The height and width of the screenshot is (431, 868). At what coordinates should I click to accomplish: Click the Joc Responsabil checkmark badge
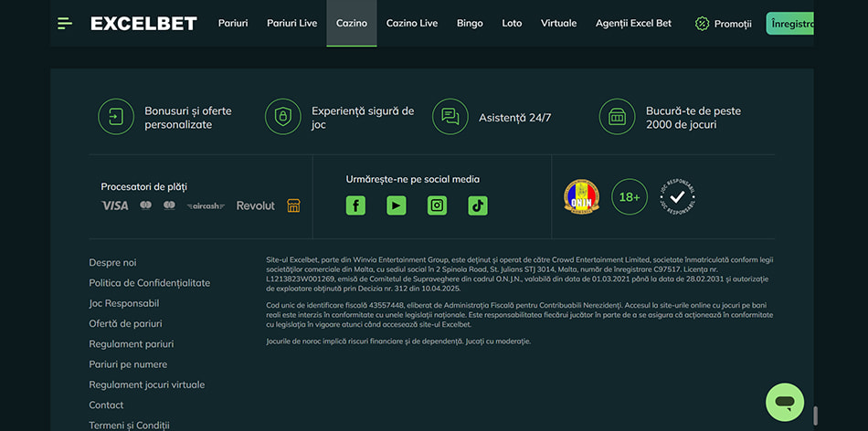coord(678,196)
